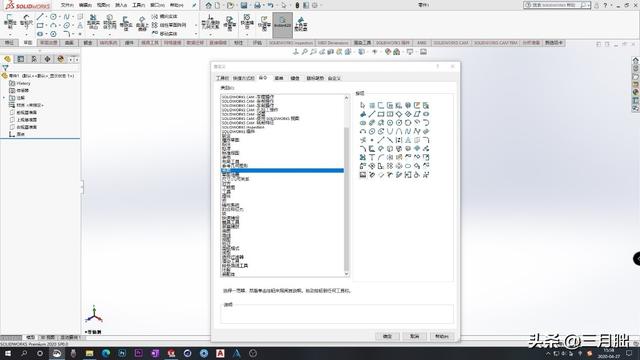Image resolution: width=640 pixels, height=360 pixels.
Task: Click Move Entities (移动实体) in ribbon
Action: tap(164, 33)
